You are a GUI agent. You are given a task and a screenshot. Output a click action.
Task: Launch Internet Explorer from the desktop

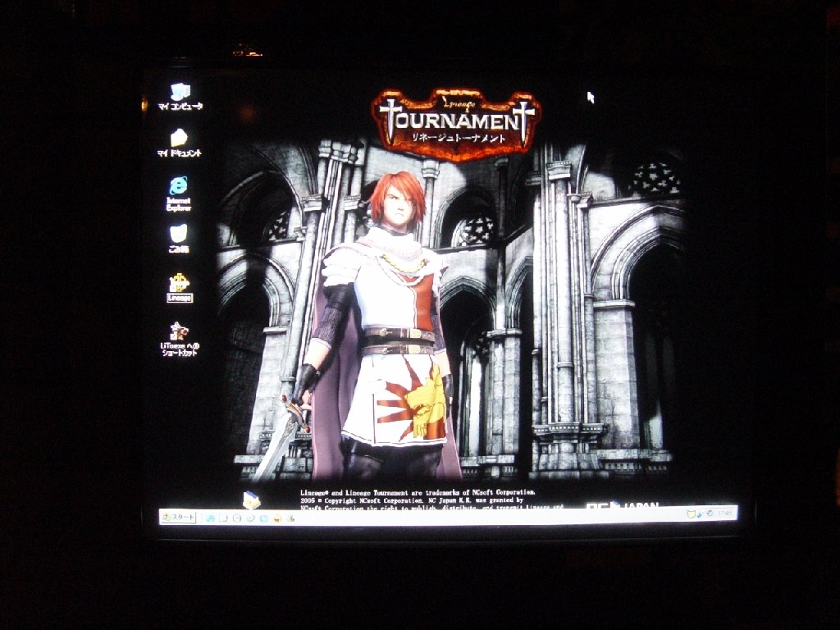pyautogui.click(x=178, y=186)
